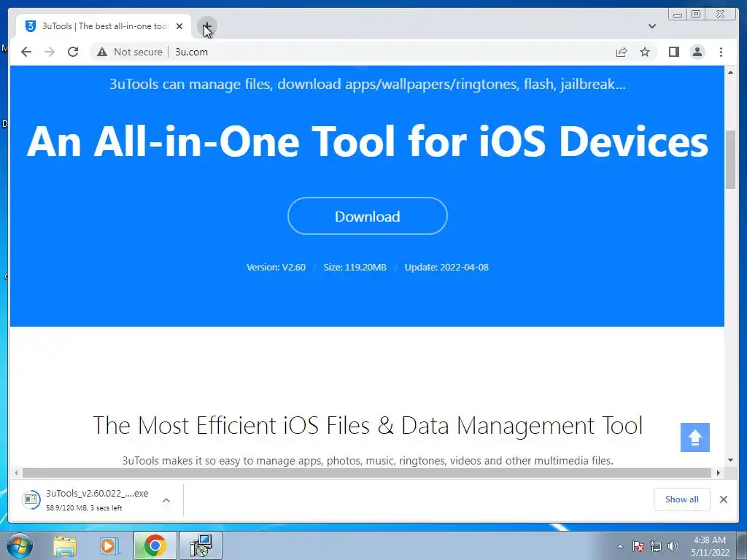Viewport: 747px width, 560px height.
Task: Click the volume speaker tray icon
Action: pos(673,546)
